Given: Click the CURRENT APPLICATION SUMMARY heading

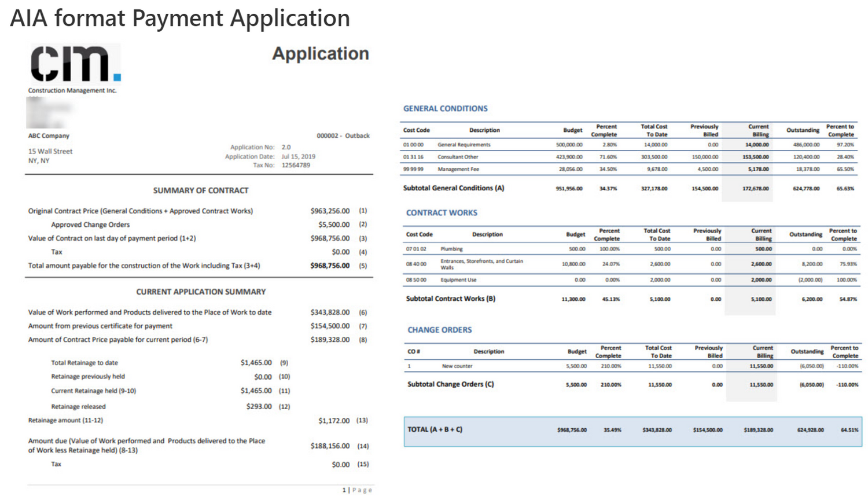Looking at the screenshot, I should (x=201, y=292).
